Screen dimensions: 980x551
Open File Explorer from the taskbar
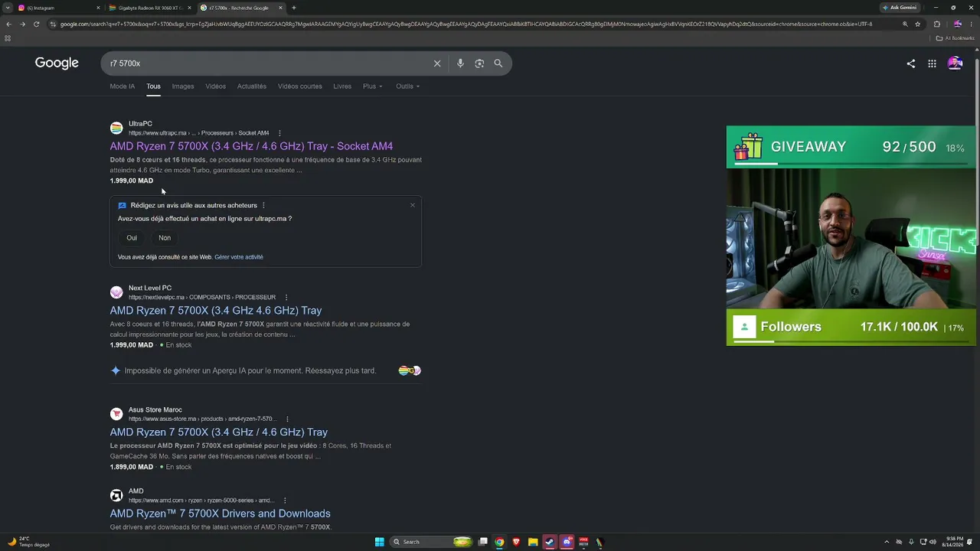(x=533, y=542)
